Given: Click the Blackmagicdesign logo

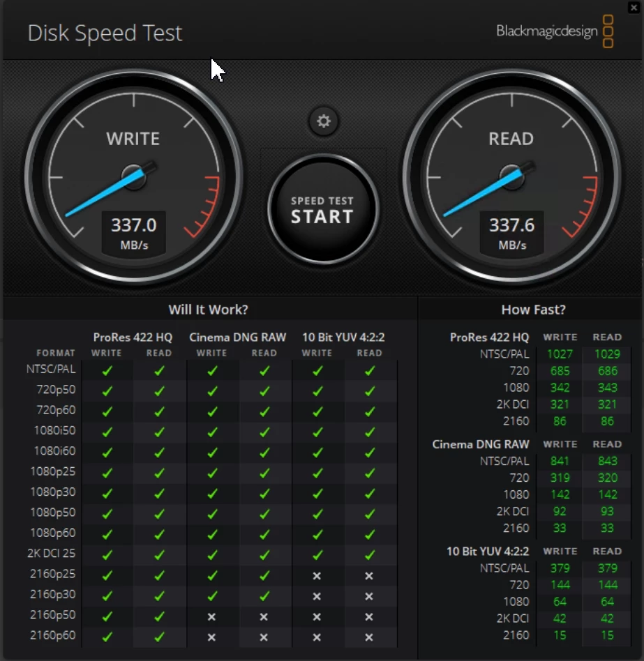Looking at the screenshot, I should [x=555, y=31].
